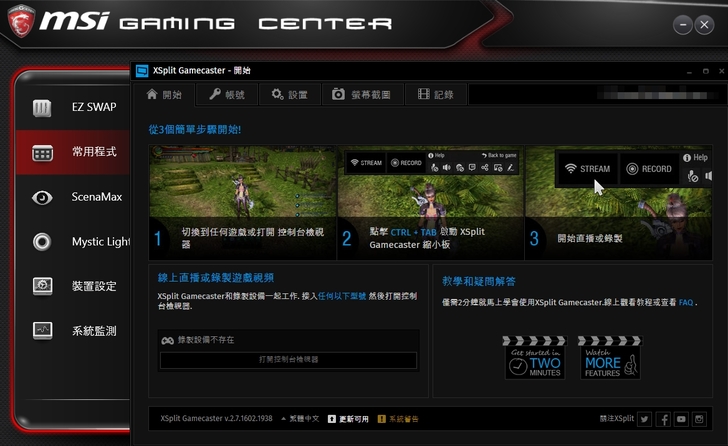Click 線上直播或錄製遊戲視頻 heading
The height and width of the screenshot is (446, 728).
click(216, 278)
